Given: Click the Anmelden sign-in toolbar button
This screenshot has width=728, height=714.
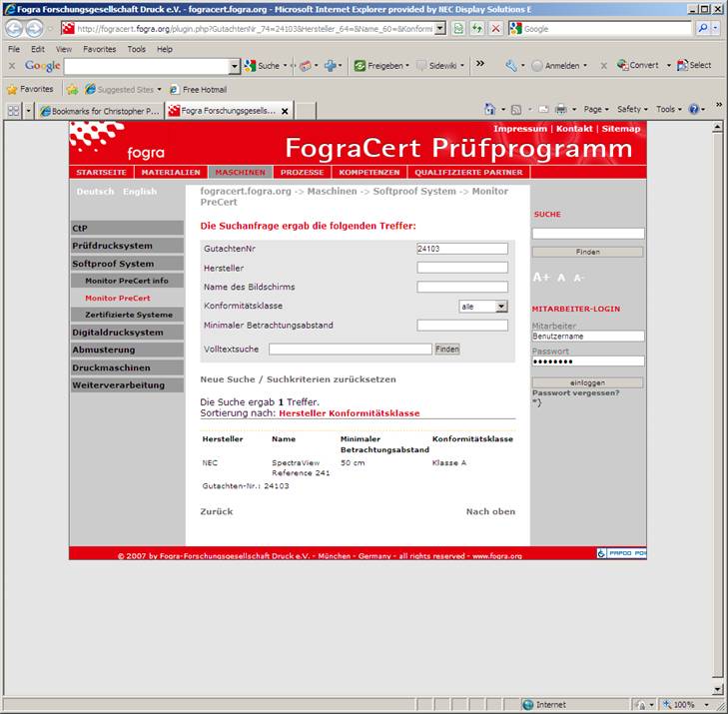Looking at the screenshot, I should (x=558, y=66).
